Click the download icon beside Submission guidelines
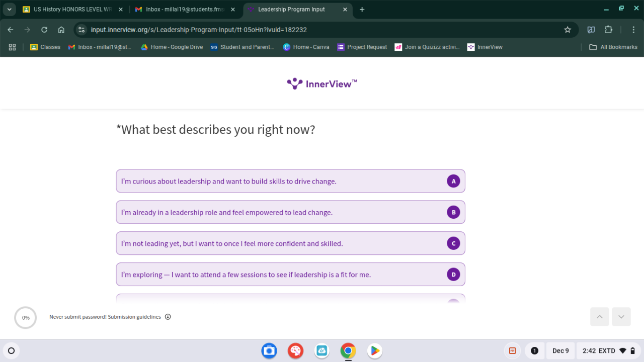This screenshot has height=362, width=644. [168, 317]
